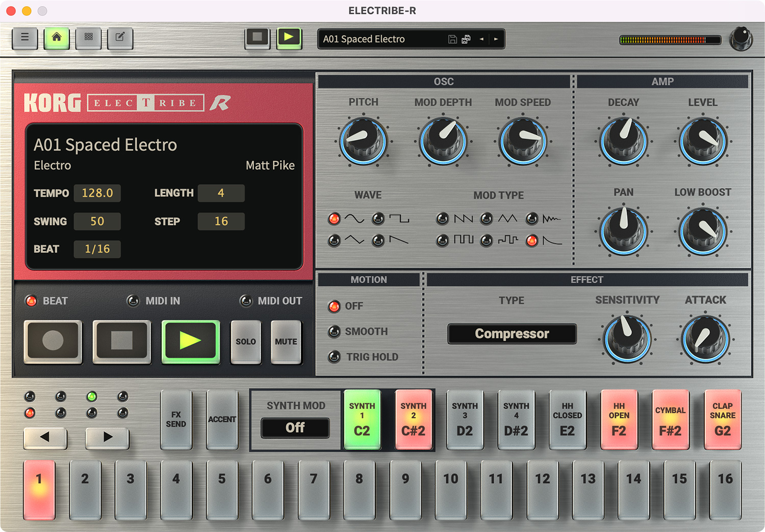Select the SYNTH 1 C2 part pad
Screen dimensions: 765x532
(x=362, y=419)
